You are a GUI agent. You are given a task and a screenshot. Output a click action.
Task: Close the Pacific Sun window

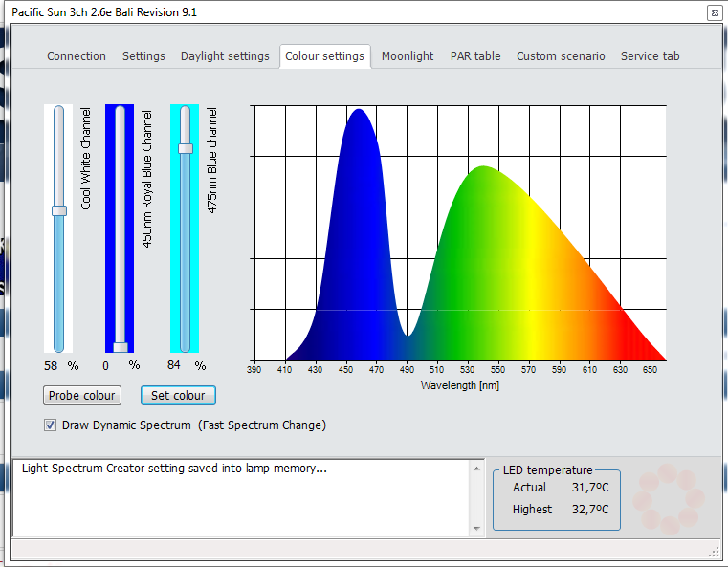[x=714, y=13]
